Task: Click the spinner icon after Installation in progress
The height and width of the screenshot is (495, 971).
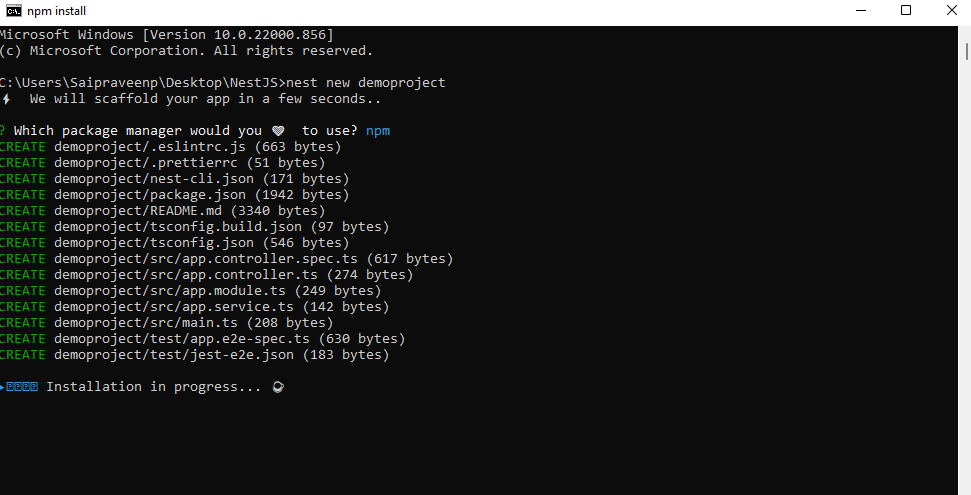Action: tap(277, 387)
